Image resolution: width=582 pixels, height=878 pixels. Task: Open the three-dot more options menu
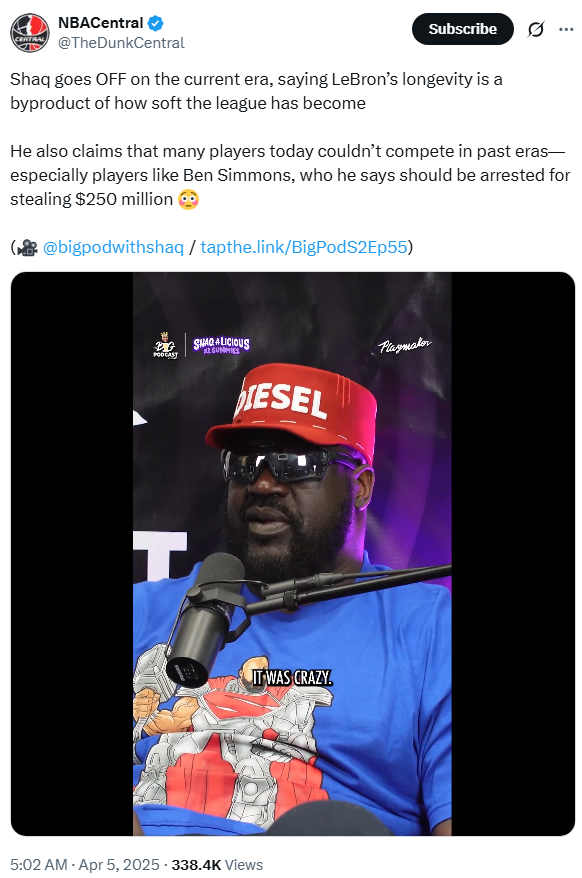(x=566, y=29)
